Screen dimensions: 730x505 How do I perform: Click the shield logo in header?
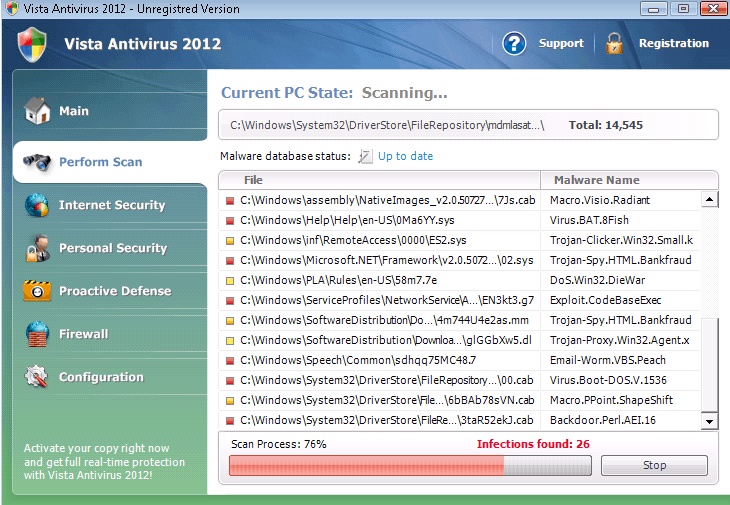click(x=32, y=45)
